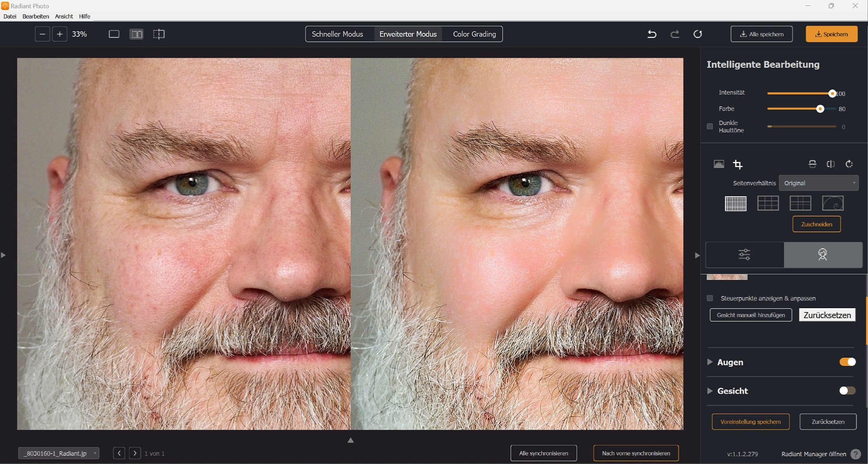Select the crop tool icon
This screenshot has width=868, height=464.
pos(738,164)
